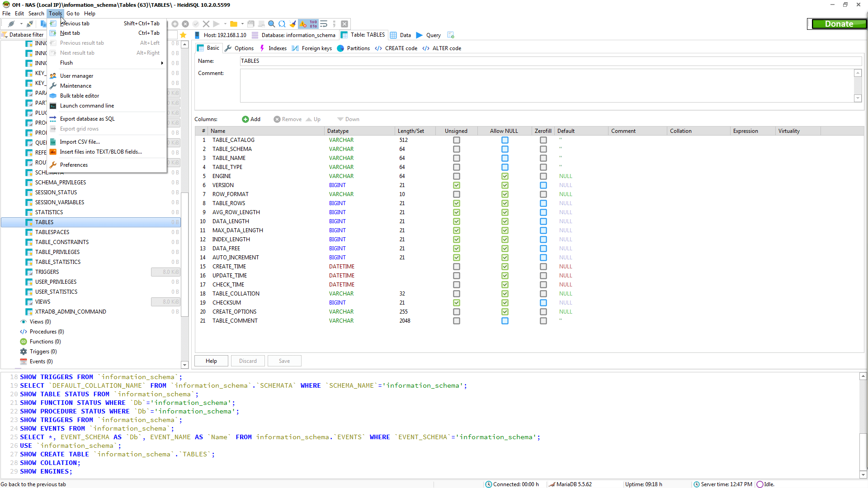Click the broom cleanup icon in toolbar
868x488 pixels.
coord(293,24)
